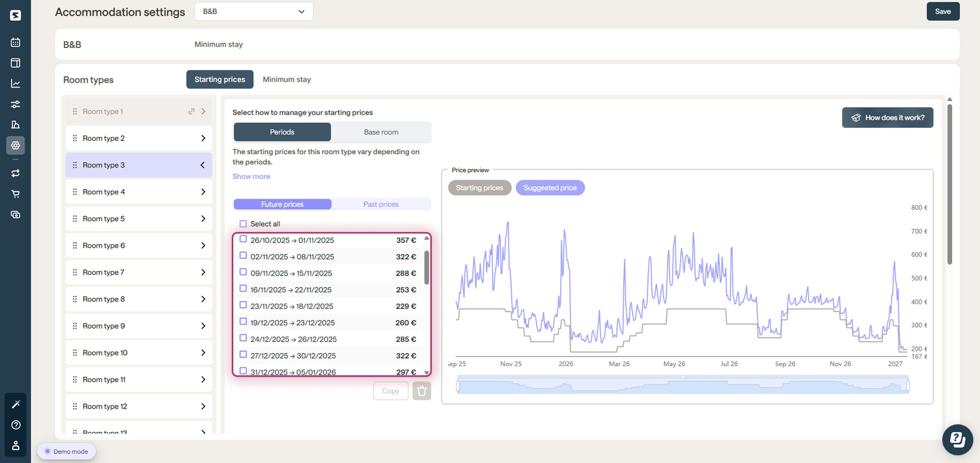
Task: Click drag handle of Room type 7
Action: pos(75,272)
